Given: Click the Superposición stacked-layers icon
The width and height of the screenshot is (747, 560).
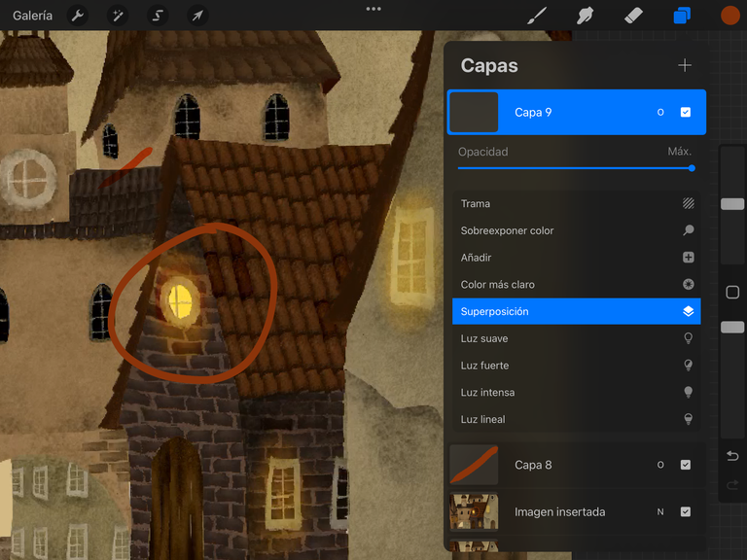Looking at the screenshot, I should pos(689,311).
